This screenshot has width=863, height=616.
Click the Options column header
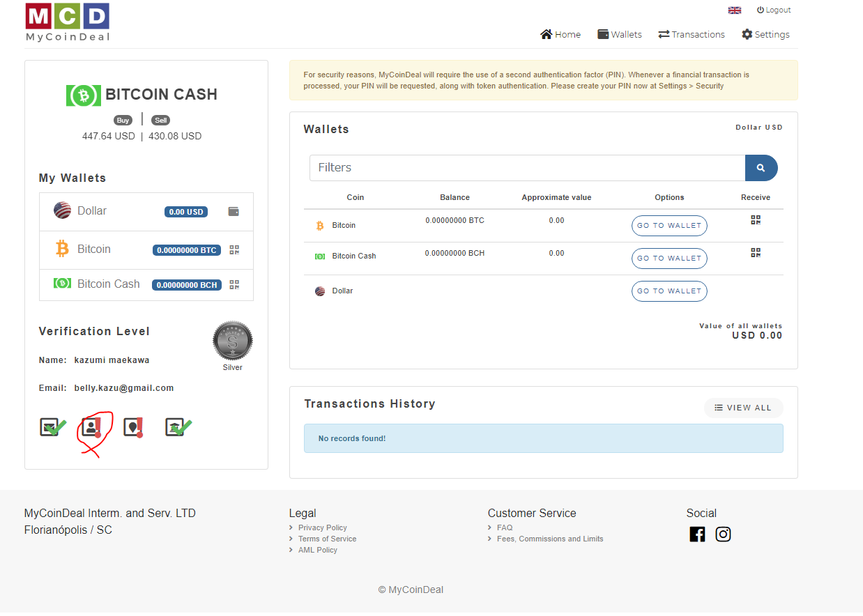tap(670, 198)
